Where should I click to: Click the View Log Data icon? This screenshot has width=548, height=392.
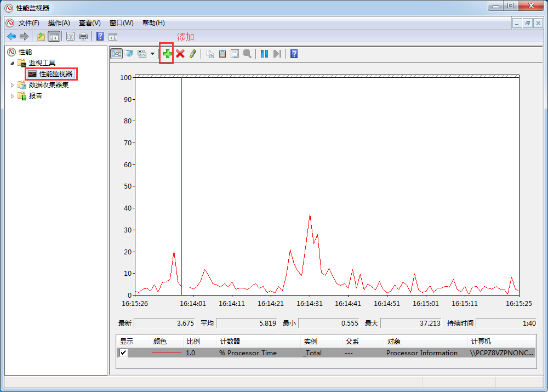point(129,54)
